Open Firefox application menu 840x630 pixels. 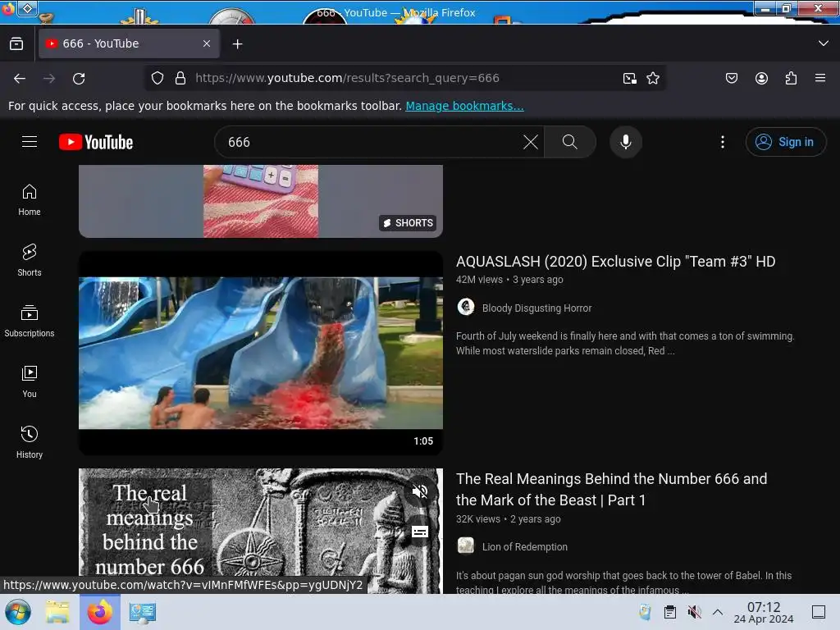point(819,78)
